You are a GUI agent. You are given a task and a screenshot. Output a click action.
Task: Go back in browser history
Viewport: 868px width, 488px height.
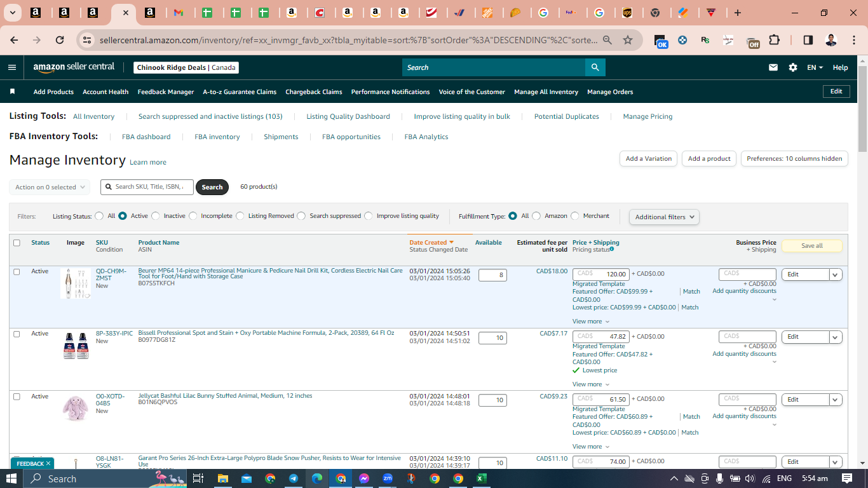point(14,40)
